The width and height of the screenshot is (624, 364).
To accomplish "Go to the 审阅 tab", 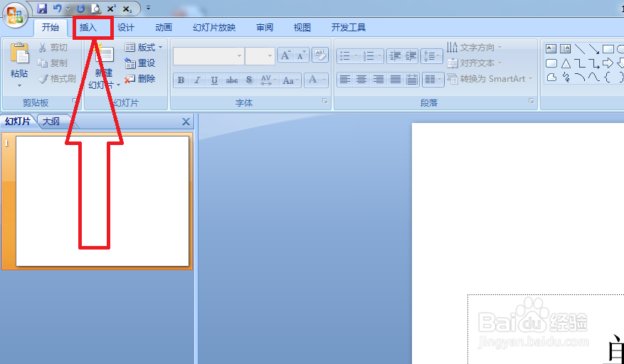I will [265, 28].
